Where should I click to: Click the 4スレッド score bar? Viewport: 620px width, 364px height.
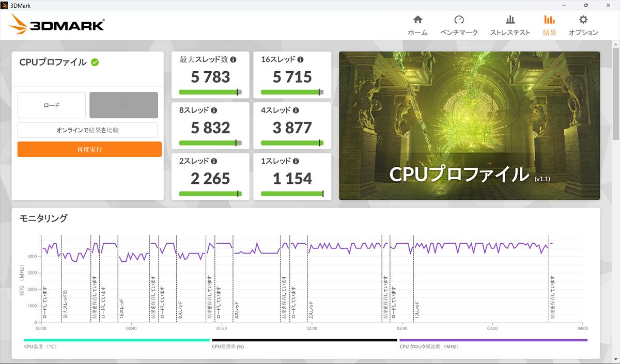tap(292, 143)
